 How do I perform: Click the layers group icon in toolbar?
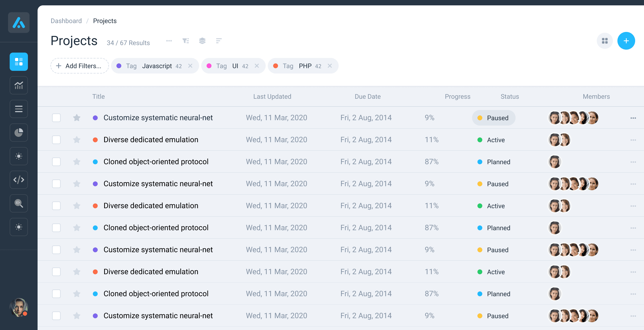202,41
